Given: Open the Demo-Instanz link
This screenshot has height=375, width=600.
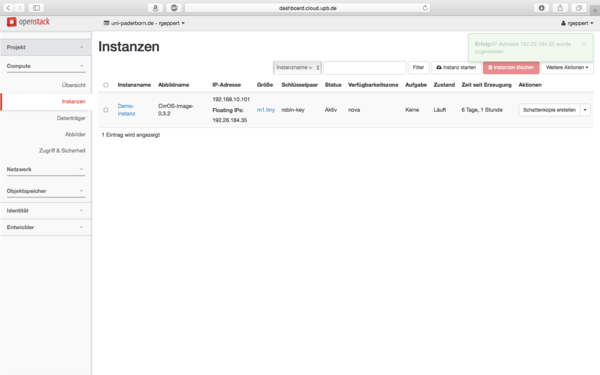Looking at the screenshot, I should click(126, 110).
